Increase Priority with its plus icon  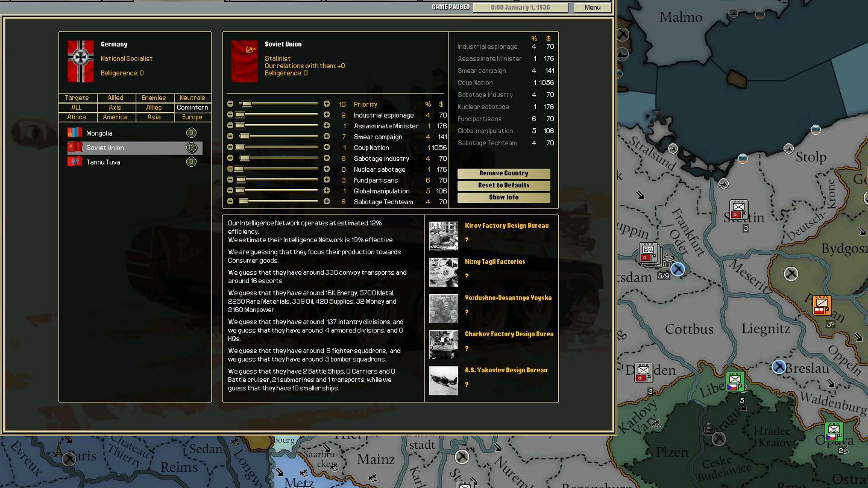(x=326, y=104)
